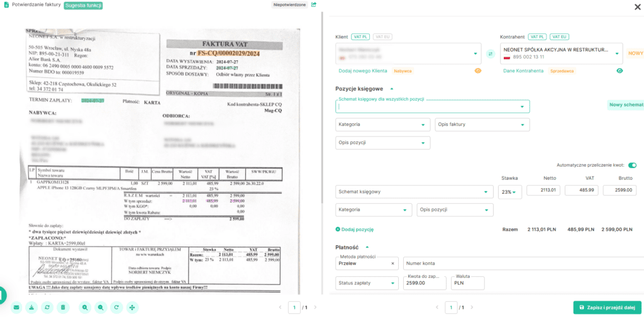This screenshot has width=644, height=317.
Task: Clear the Przelew payment method with X
Action: (392, 264)
